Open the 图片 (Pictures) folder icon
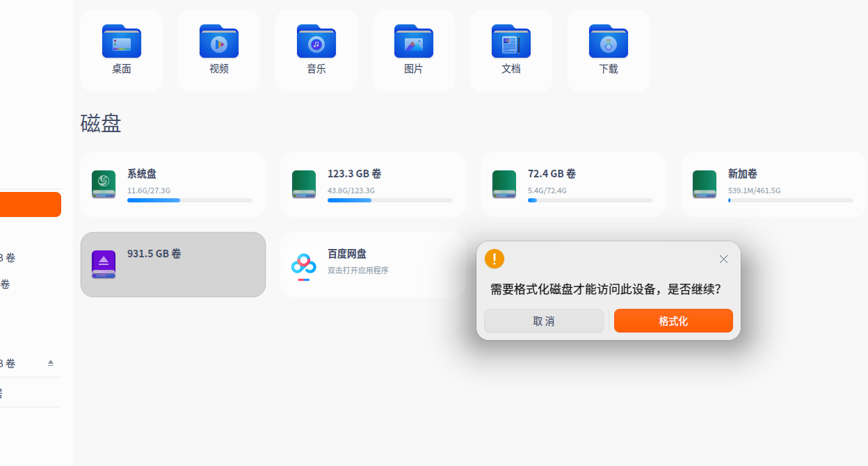 [x=413, y=41]
